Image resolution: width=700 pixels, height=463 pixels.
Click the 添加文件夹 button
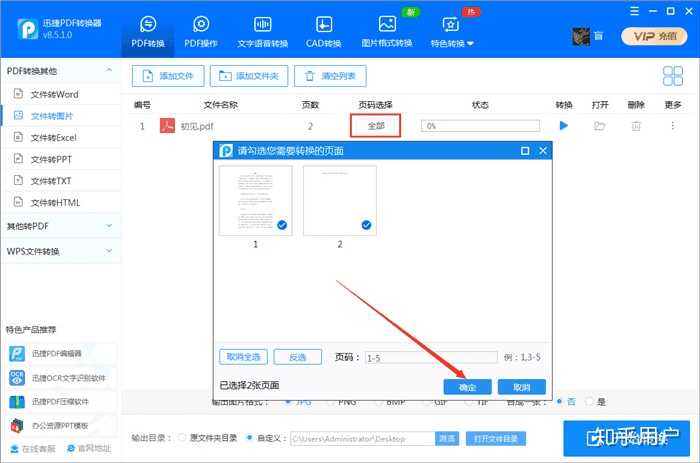(249, 76)
